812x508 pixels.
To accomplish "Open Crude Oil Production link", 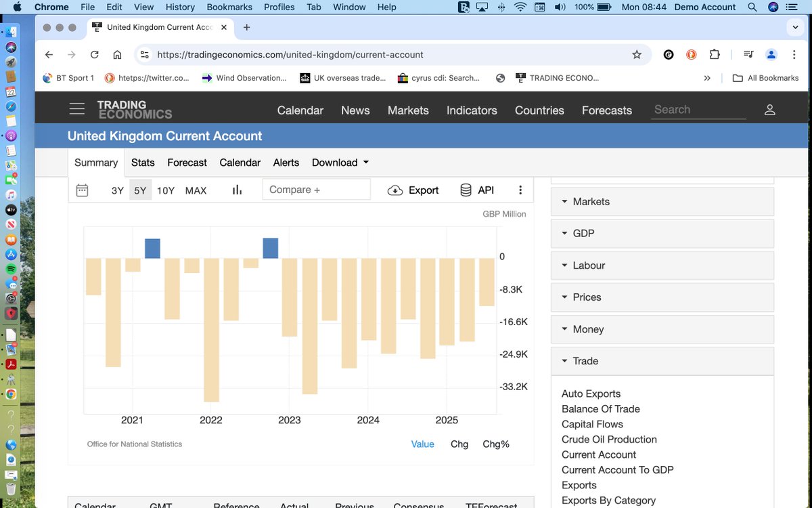I will 609,440.
